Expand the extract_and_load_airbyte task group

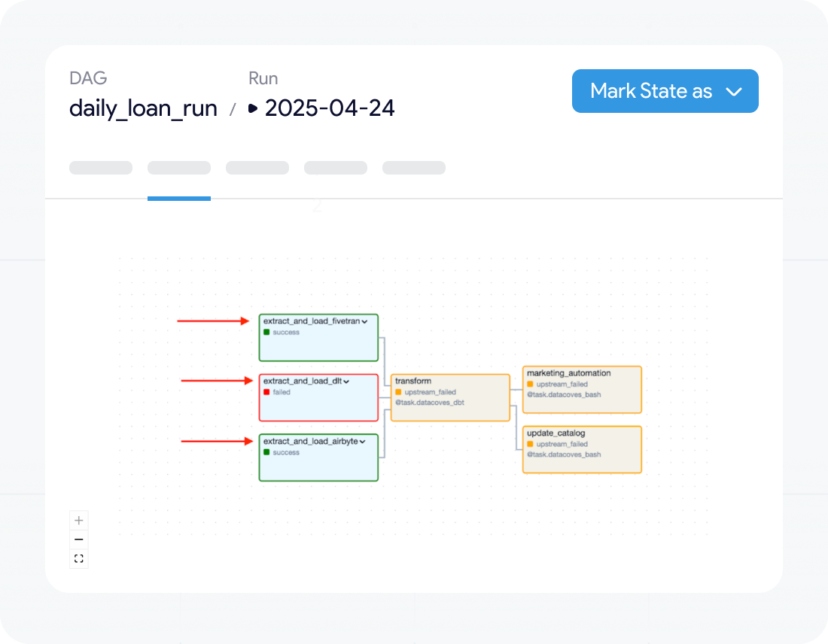coord(362,442)
